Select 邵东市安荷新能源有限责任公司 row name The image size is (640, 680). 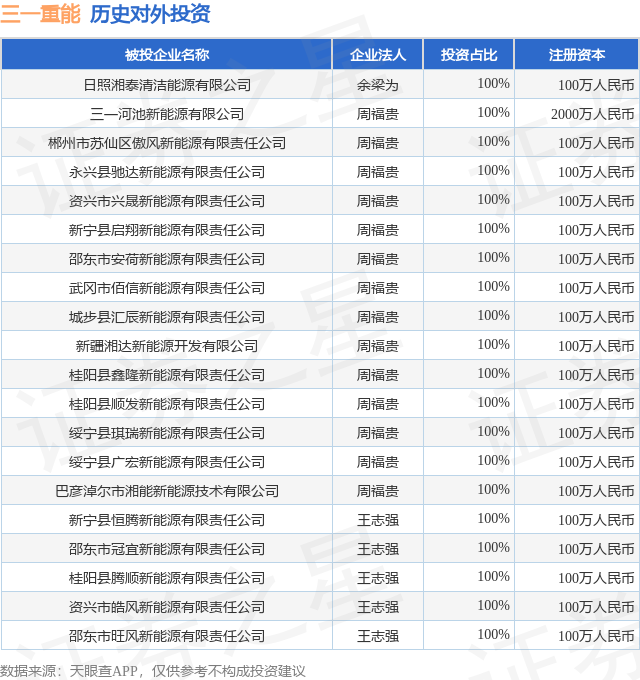point(167,259)
